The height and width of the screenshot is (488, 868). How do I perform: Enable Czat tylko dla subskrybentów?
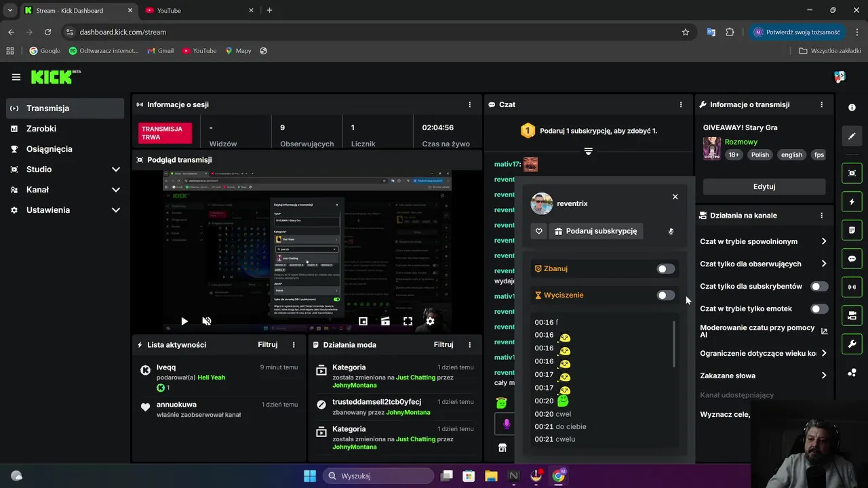tap(819, 287)
